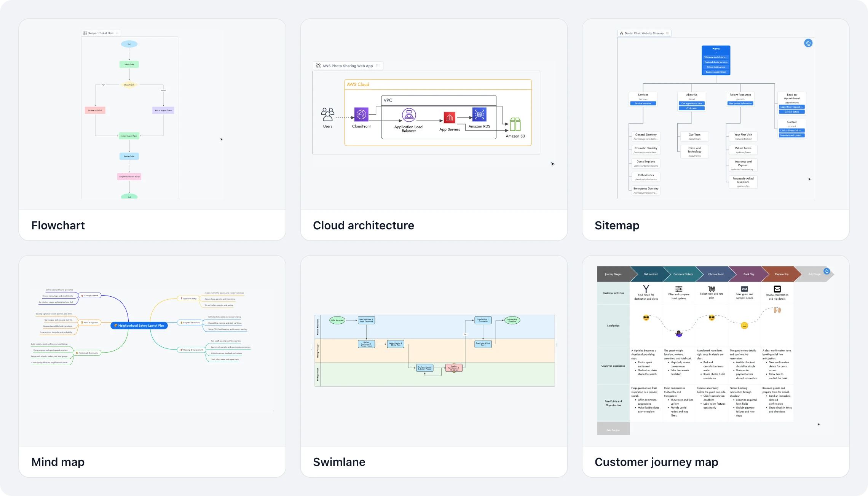Select the Get Inspired journey stage
This screenshot has height=496, width=868.
tap(650, 274)
